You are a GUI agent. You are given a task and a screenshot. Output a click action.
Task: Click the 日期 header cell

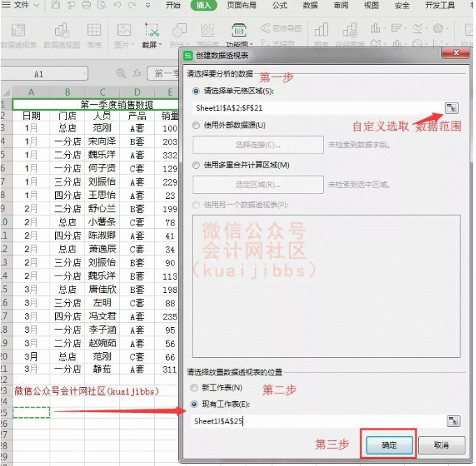click(x=31, y=116)
